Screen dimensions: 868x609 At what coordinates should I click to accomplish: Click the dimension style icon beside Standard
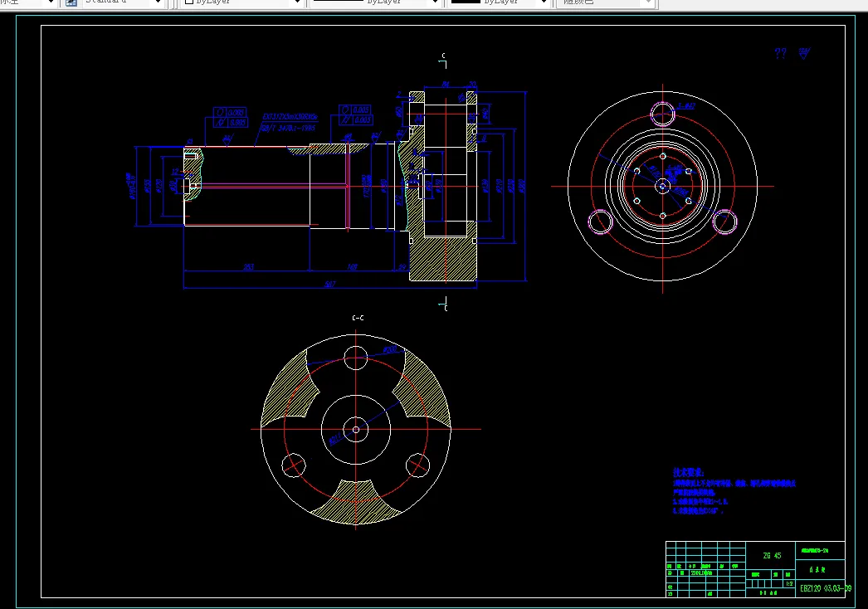[x=71, y=2]
